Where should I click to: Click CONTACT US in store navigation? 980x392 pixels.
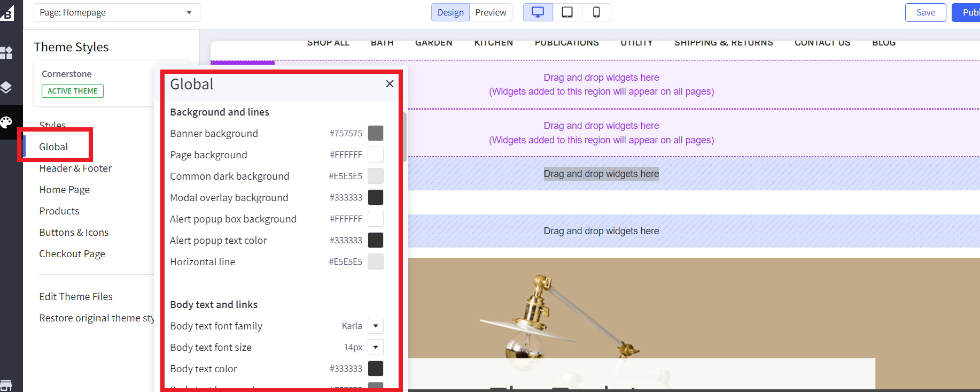(x=822, y=43)
